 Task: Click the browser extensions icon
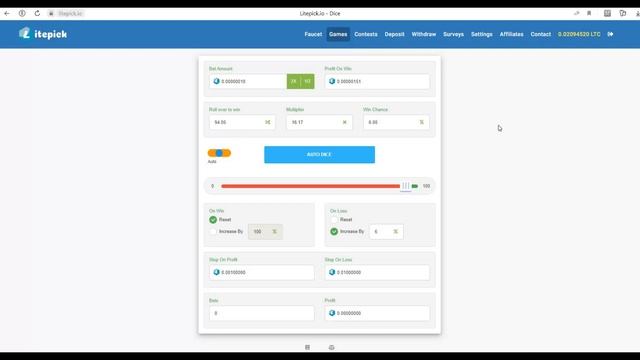[x=622, y=13]
